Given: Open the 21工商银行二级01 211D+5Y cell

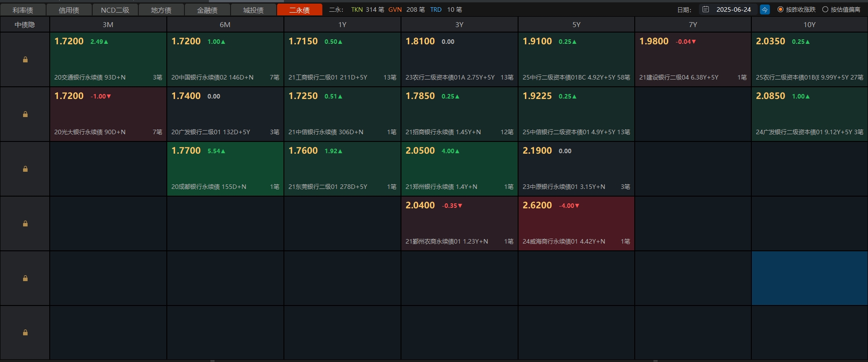Looking at the screenshot, I should [342, 59].
